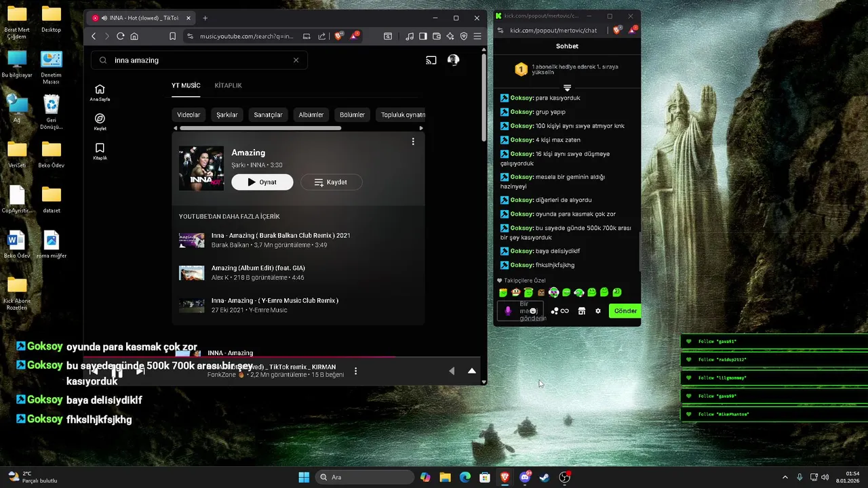Click the share page icon in address bar

pyautogui.click(x=321, y=36)
